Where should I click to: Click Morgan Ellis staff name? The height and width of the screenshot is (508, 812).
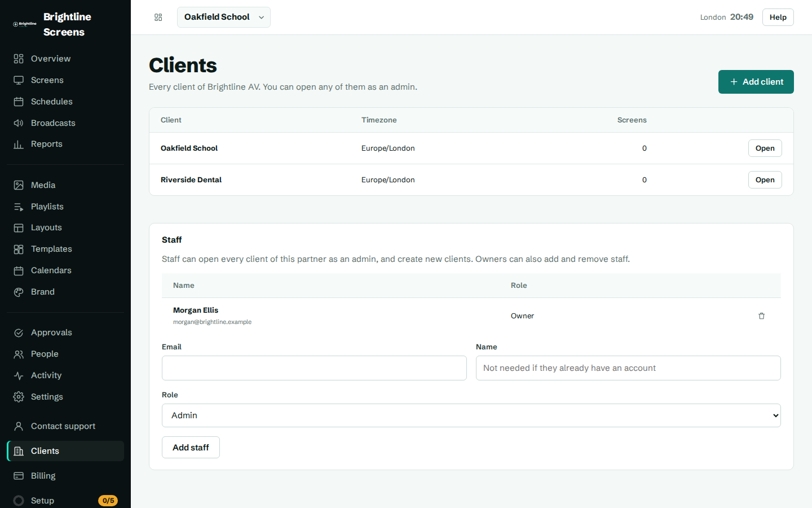tap(196, 310)
